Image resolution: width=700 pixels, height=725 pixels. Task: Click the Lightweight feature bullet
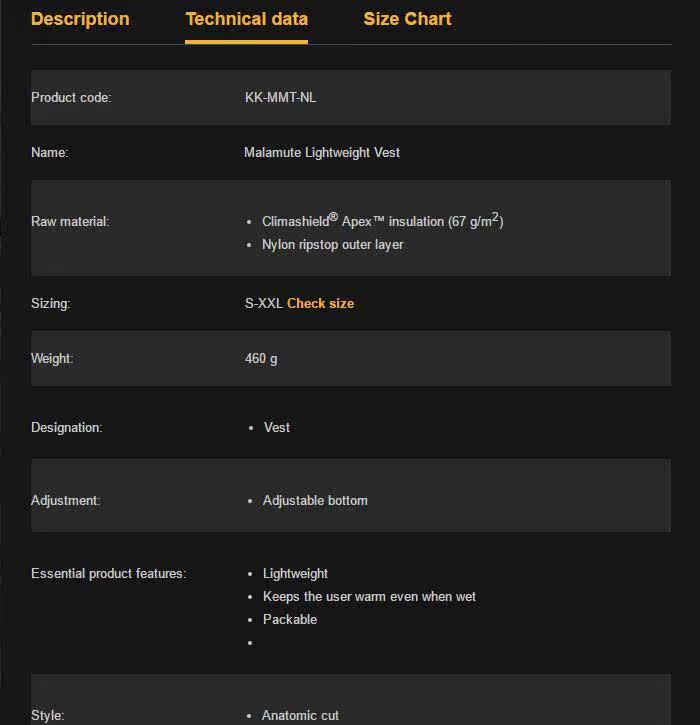[x=295, y=573]
